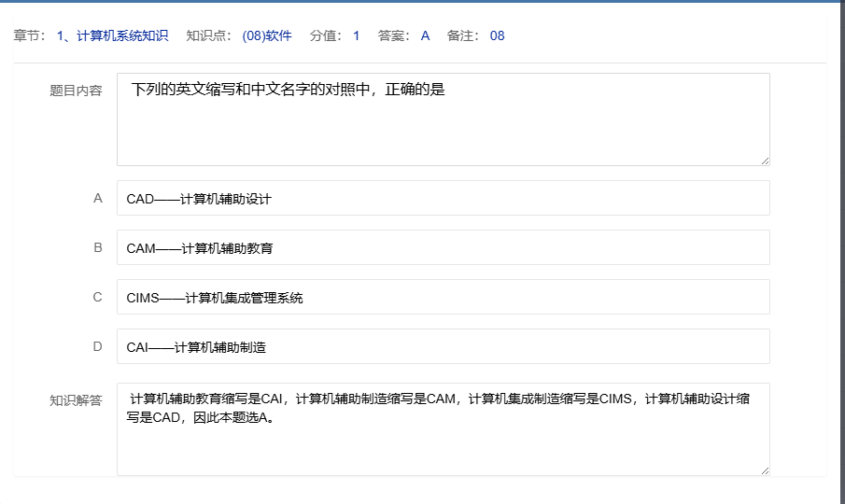The image size is (845, 504).
Task: Click option C field with CIMS text
Action: [443, 297]
